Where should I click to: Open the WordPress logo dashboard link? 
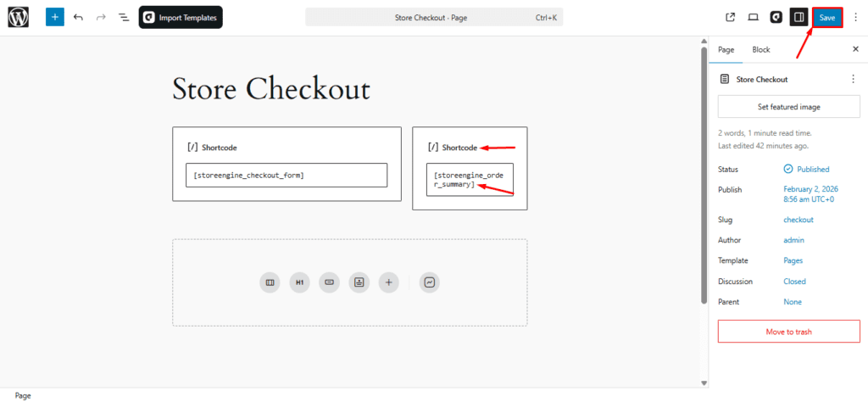tap(18, 18)
